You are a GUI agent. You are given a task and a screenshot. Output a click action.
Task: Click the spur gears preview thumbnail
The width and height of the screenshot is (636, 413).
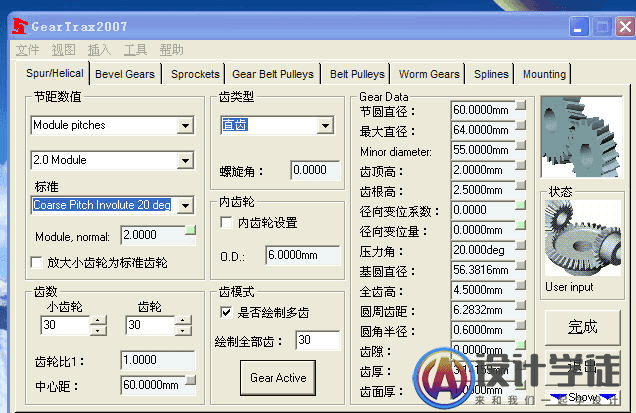[x=581, y=136]
